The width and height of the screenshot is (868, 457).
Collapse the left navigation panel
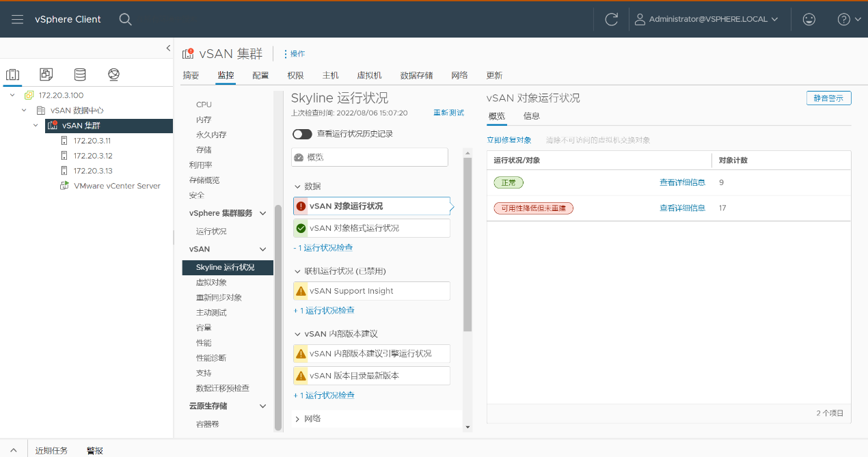click(168, 48)
